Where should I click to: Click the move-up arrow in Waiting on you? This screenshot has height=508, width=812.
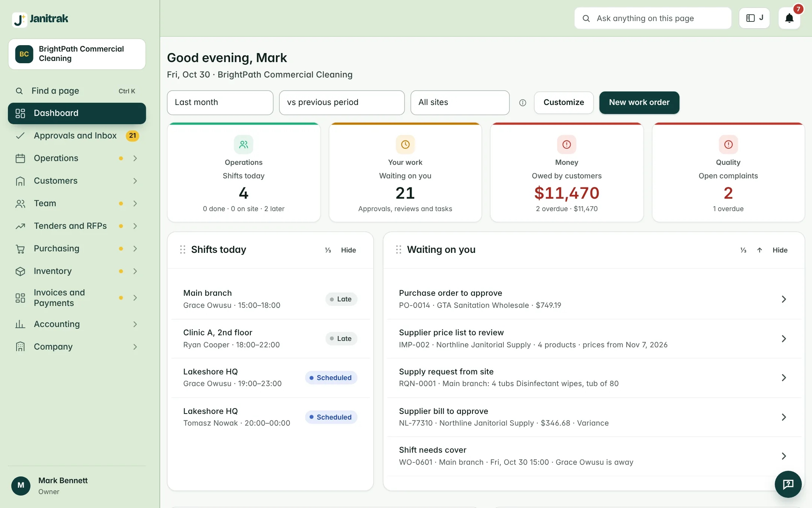[x=759, y=250]
